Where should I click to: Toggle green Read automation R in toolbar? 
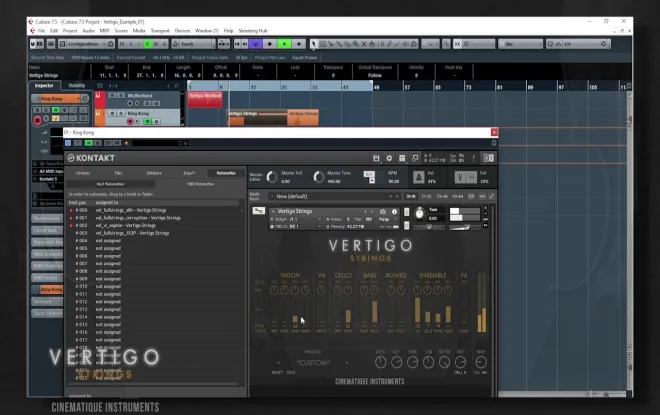[x=148, y=44]
